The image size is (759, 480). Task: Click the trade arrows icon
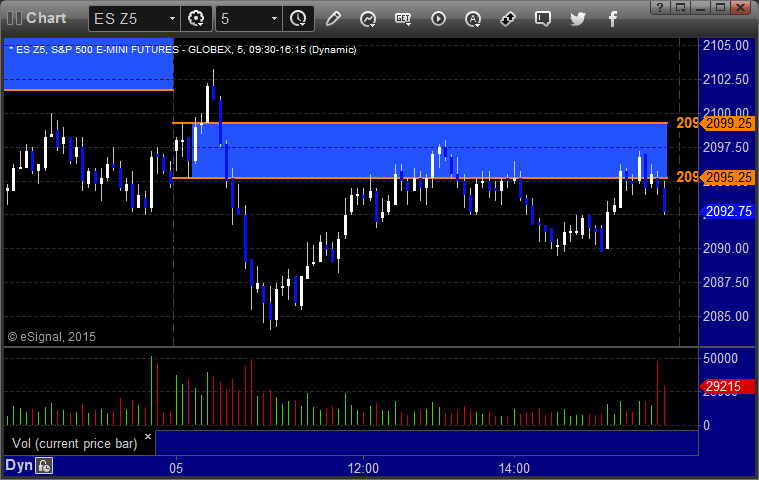click(508, 19)
